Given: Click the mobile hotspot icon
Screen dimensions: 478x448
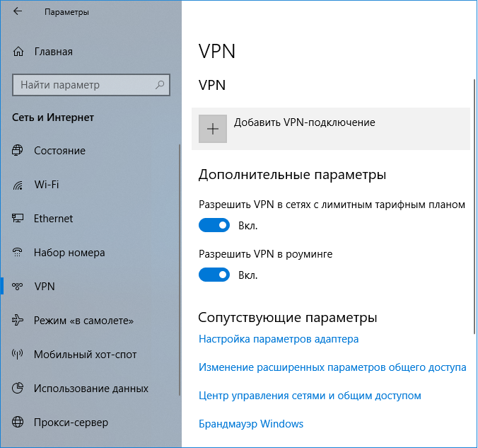Looking at the screenshot, I should (18, 355).
